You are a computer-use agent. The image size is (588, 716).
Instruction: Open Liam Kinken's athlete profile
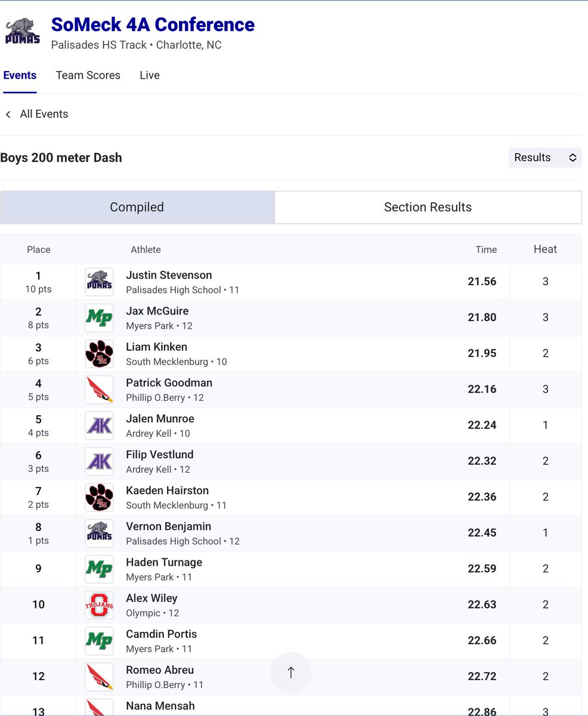pyautogui.click(x=156, y=347)
